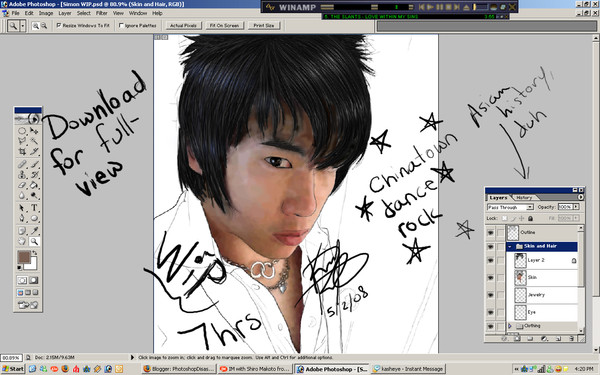The height and width of the screenshot is (375, 600).
Task: Add adjustment layer icon in Layers panel
Action: [x=544, y=339]
